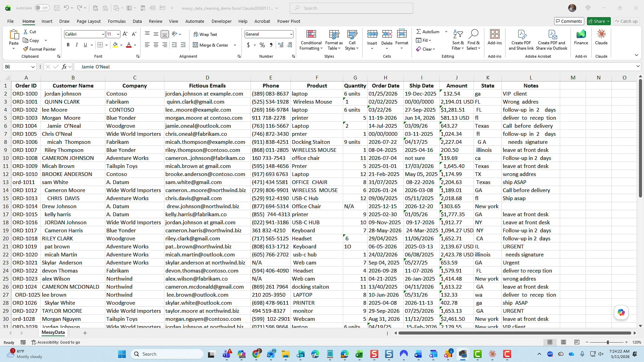This screenshot has height=362, width=644.
Task: Adjust the zoom slider handle
Action: point(608,342)
